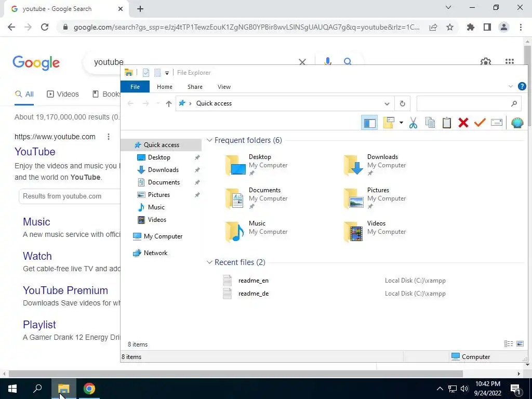Refresh the Quick access location
The image size is (532, 399).
point(403,103)
